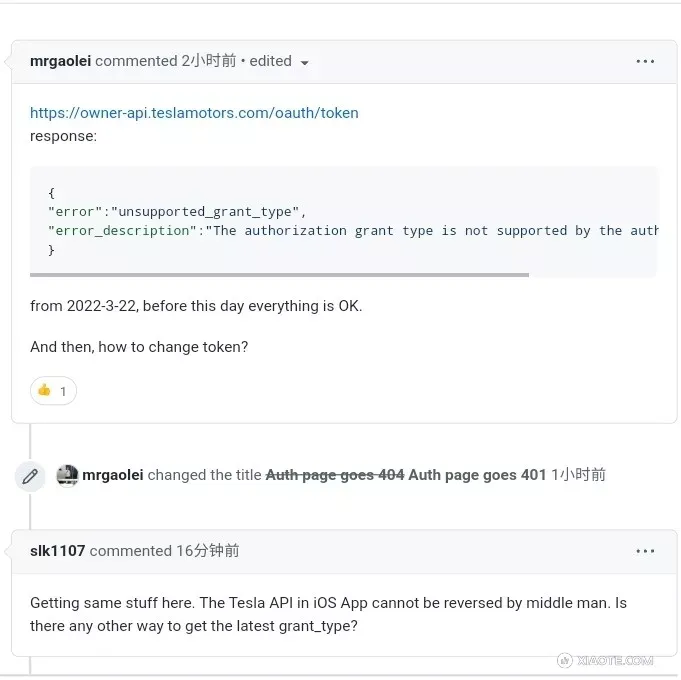This screenshot has width=681, height=680.
Task: Click the code block's horizontal scrollbar
Action: click(279, 274)
